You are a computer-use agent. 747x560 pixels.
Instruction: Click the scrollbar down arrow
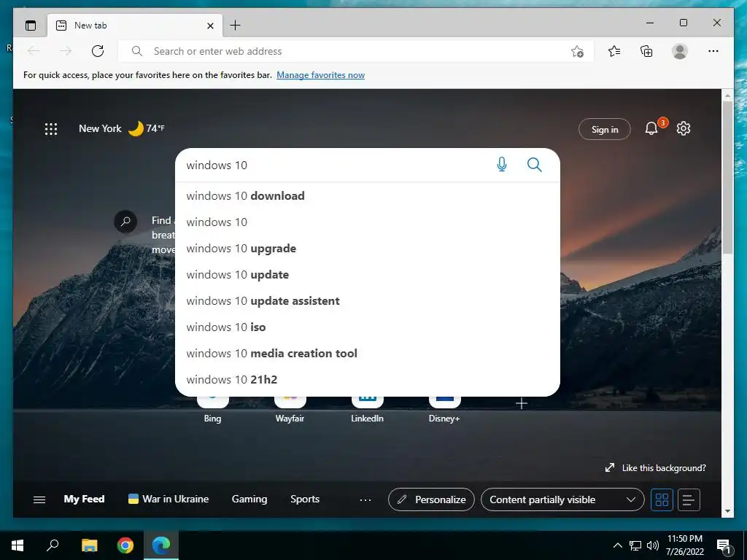coord(727,511)
